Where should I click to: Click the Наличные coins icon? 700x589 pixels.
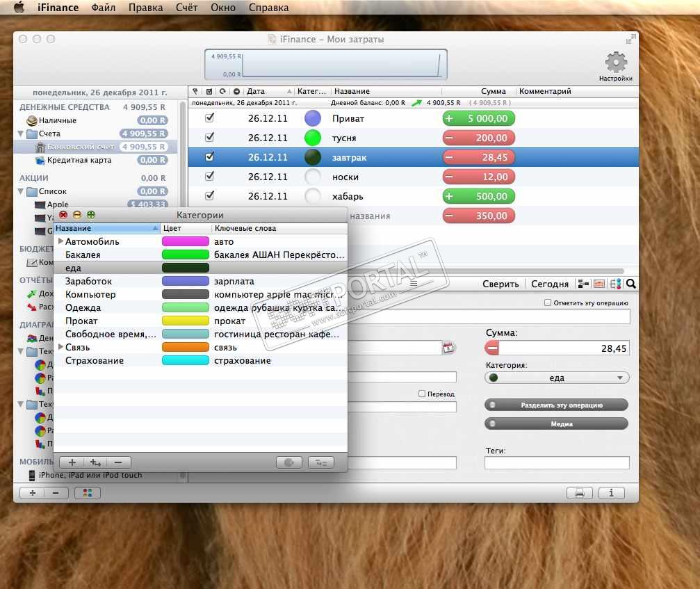pyautogui.click(x=32, y=120)
